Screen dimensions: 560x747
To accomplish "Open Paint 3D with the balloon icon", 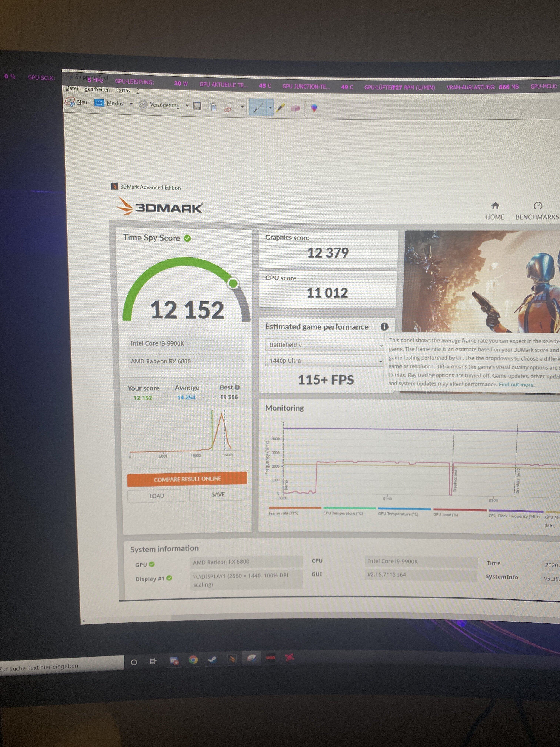I will click(314, 108).
